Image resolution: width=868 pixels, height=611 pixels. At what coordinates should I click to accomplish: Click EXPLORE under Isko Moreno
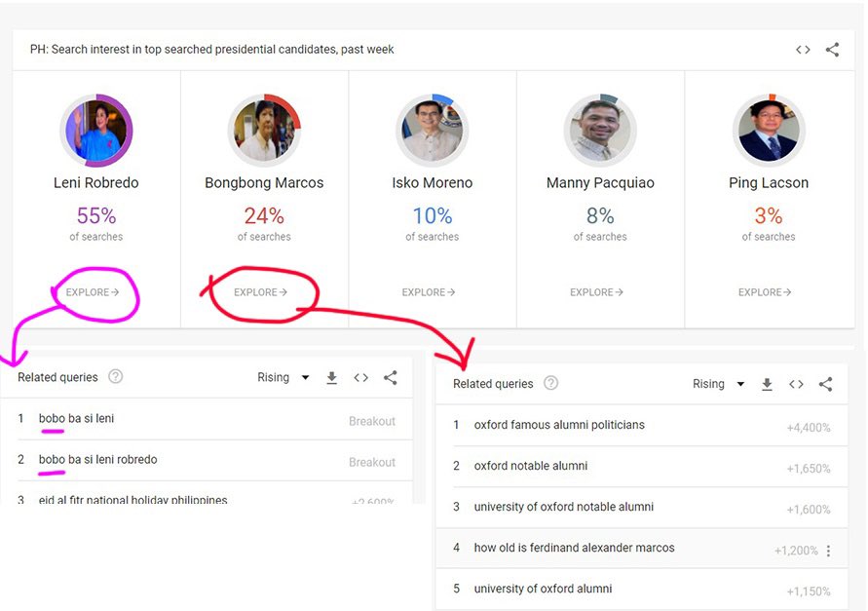pyautogui.click(x=428, y=291)
